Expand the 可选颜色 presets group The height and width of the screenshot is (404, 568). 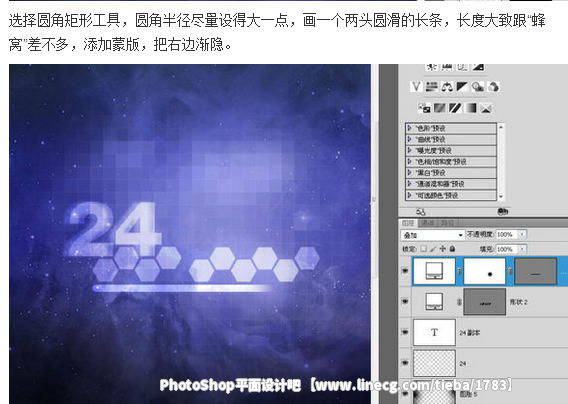coord(409,195)
